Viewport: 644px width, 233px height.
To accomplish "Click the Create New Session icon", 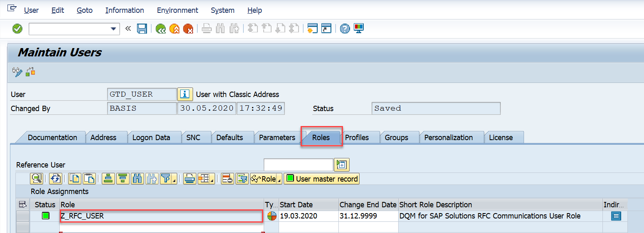I will click(312, 29).
